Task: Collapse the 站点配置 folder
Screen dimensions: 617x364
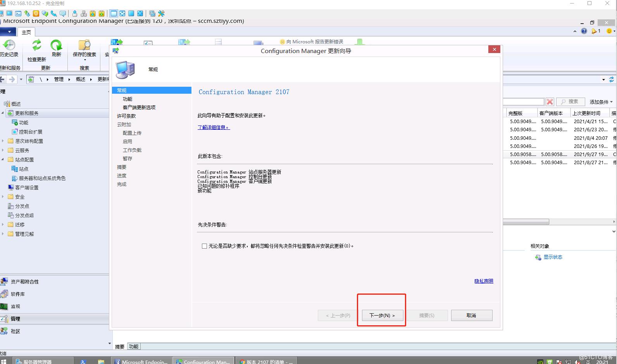Action: (3, 160)
